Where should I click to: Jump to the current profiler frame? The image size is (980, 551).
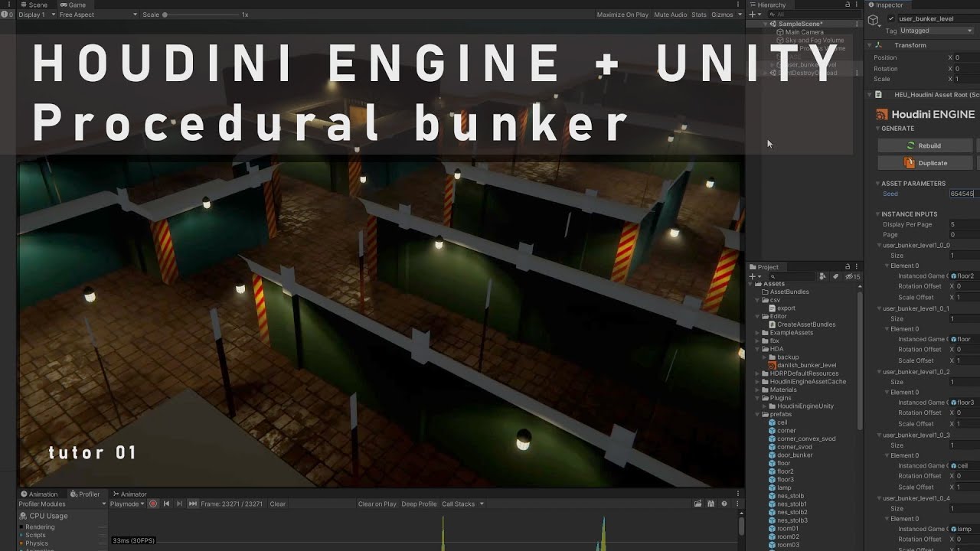pyautogui.click(x=192, y=504)
